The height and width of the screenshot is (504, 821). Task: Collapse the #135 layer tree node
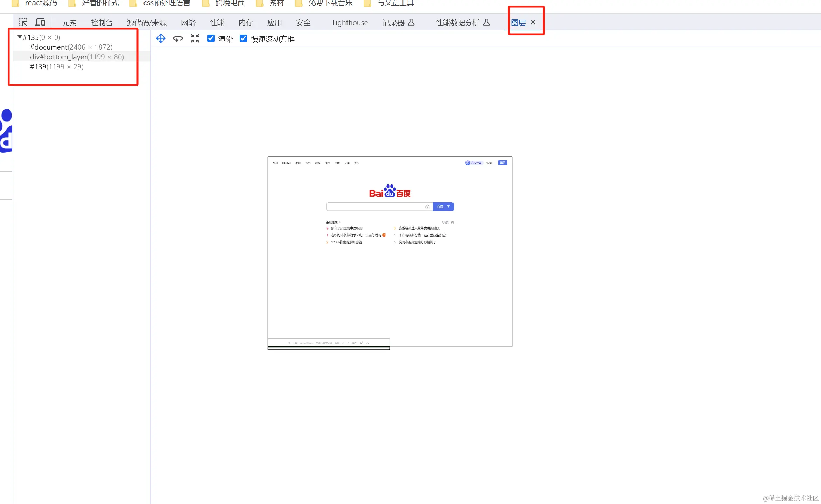pyautogui.click(x=20, y=37)
